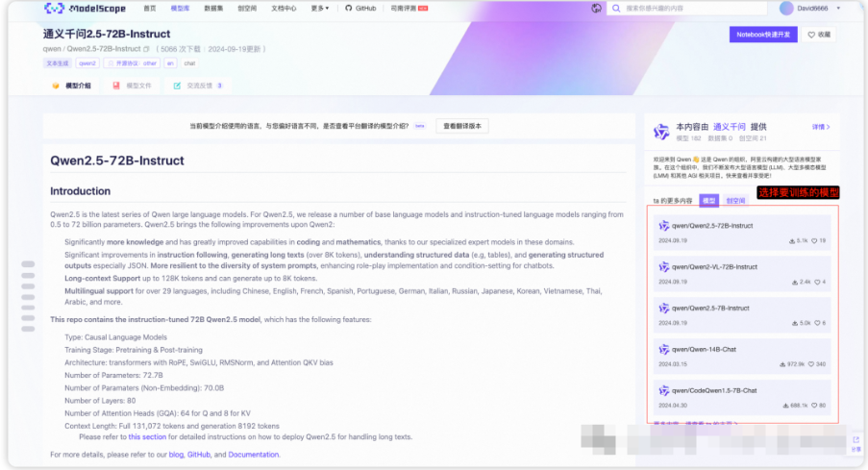This screenshot has width=868, height=470.
Task: Click the Qwen logo on Qwen-14B-Chat card
Action: 663,349
